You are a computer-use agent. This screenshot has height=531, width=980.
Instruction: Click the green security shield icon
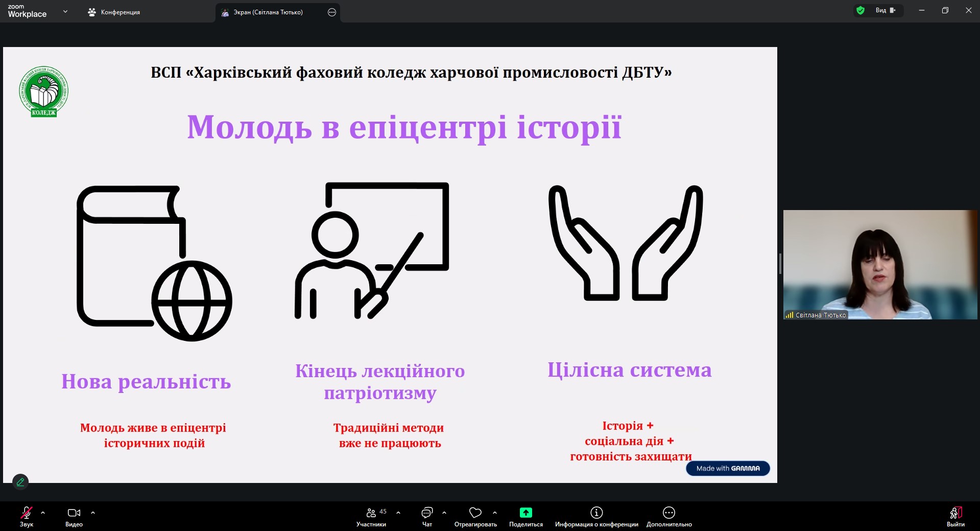(x=861, y=10)
